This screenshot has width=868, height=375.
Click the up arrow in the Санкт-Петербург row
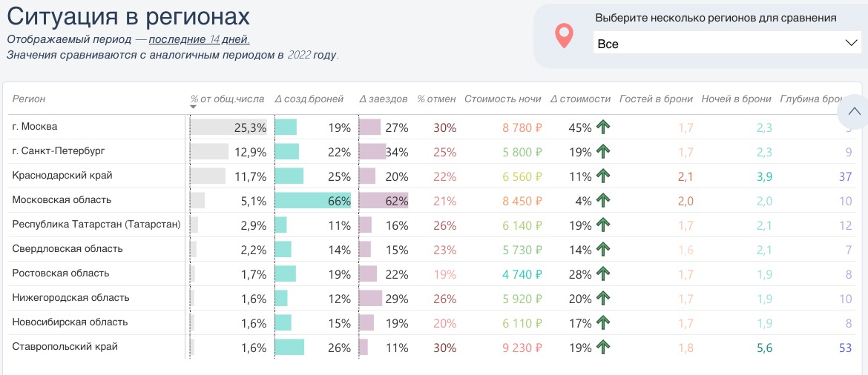603,152
